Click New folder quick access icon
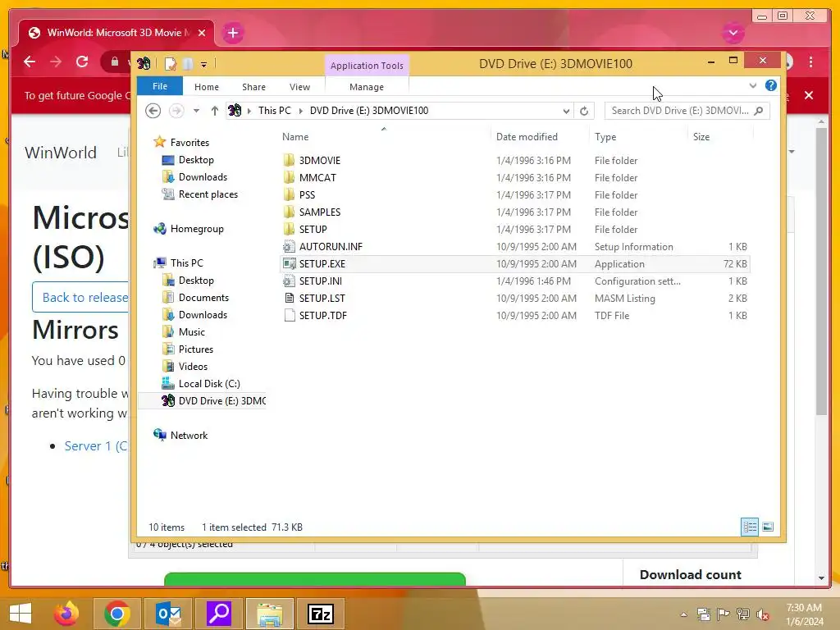The width and height of the screenshot is (840, 630). 188,64
